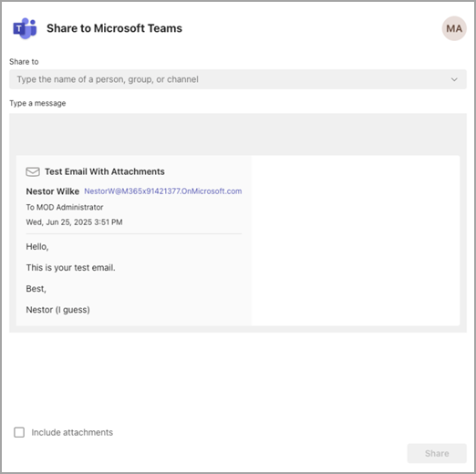
Task: Click the signature Nestor (I guess)
Action: [57, 310]
